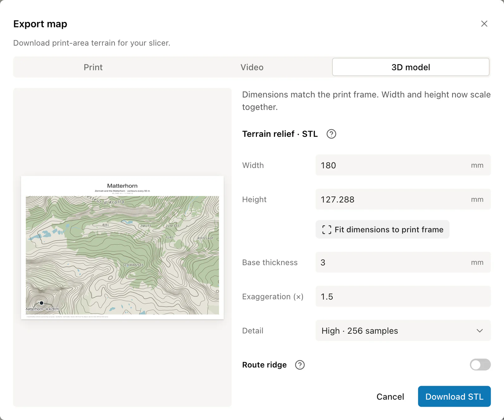Close the Export map dialog

(x=484, y=24)
